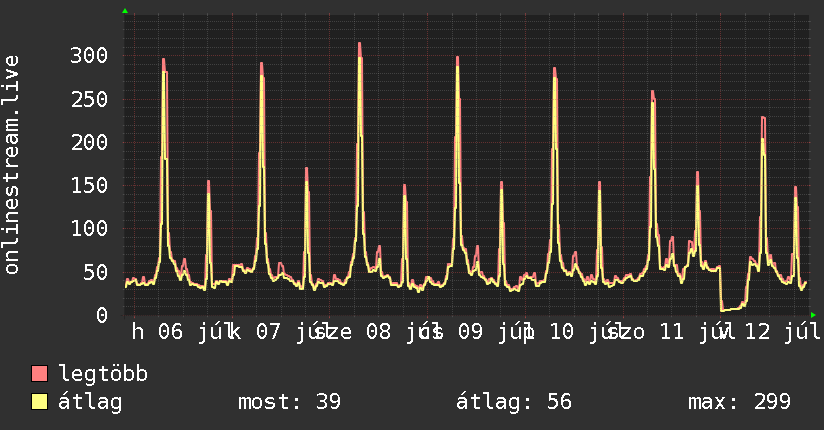Screen dimensions: 824x430
Task: Click the 0 y-axis label
Action: 102,315
